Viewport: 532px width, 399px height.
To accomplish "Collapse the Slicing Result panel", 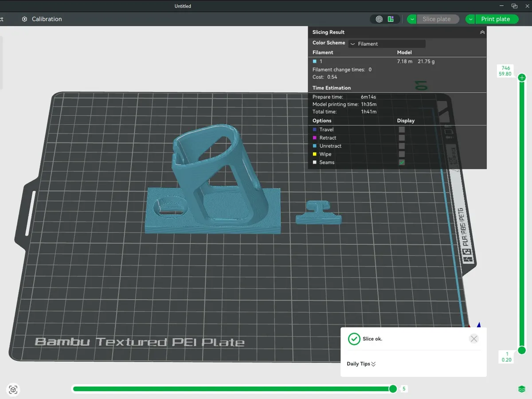I will 482,32.
